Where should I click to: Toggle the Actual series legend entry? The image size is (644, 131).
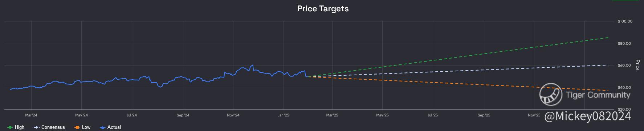pyautogui.click(x=110, y=127)
